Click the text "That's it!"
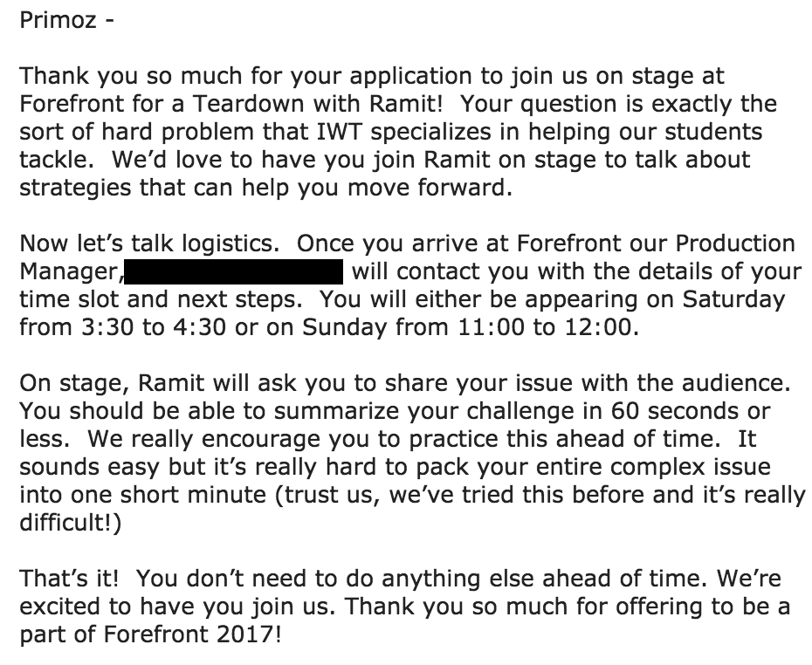Screen dimensions: 812x665 [69, 579]
